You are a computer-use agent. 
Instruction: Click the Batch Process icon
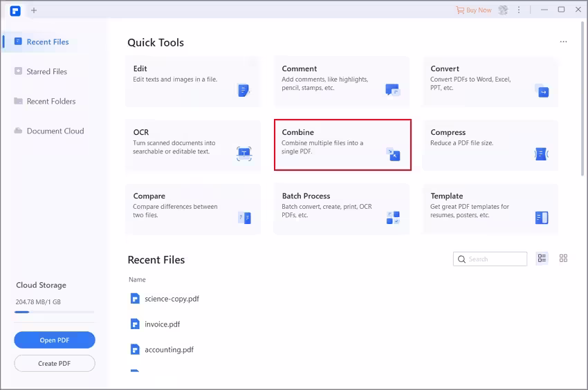(393, 218)
